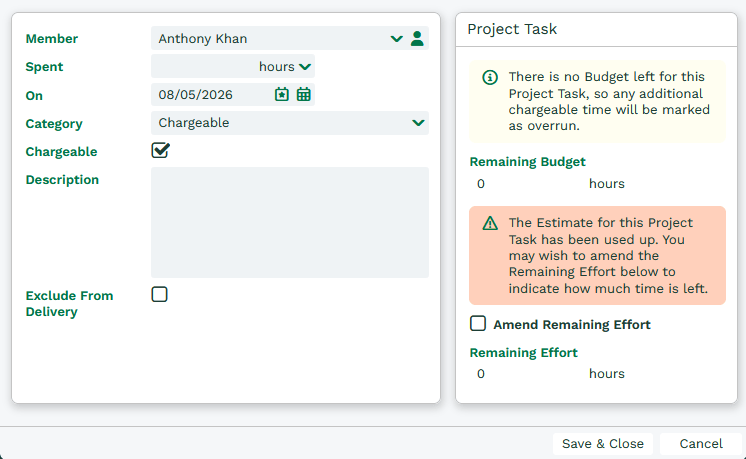Click the Description field label
This screenshot has width=746, height=459.
tap(62, 180)
